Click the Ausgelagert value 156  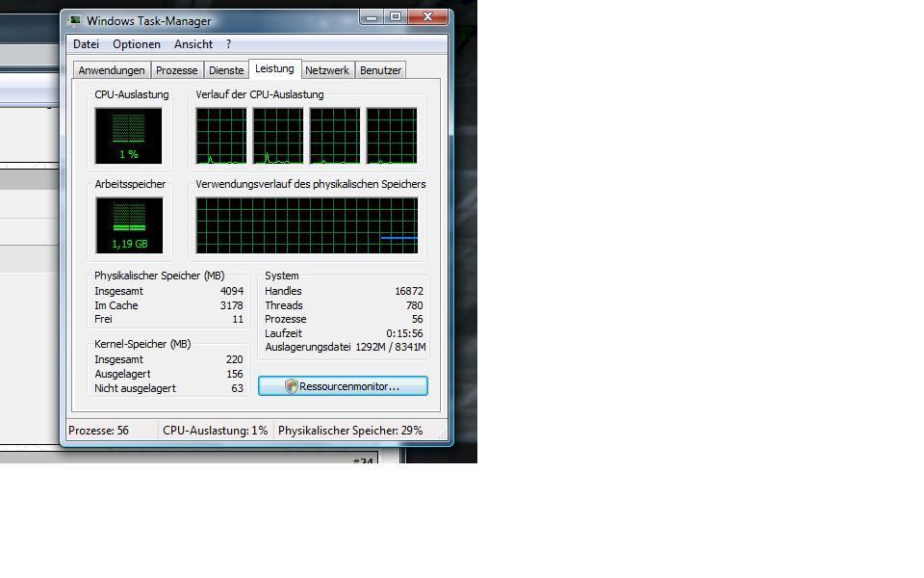click(x=235, y=374)
